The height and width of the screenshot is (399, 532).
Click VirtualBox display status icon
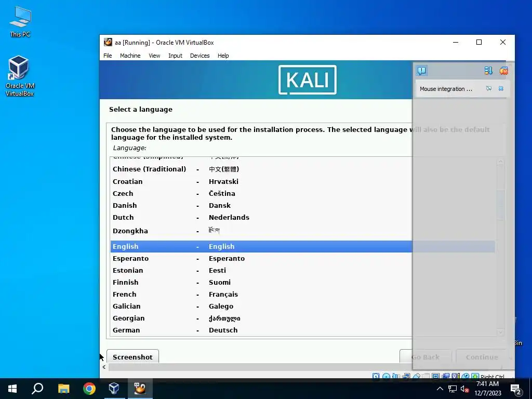click(x=436, y=376)
